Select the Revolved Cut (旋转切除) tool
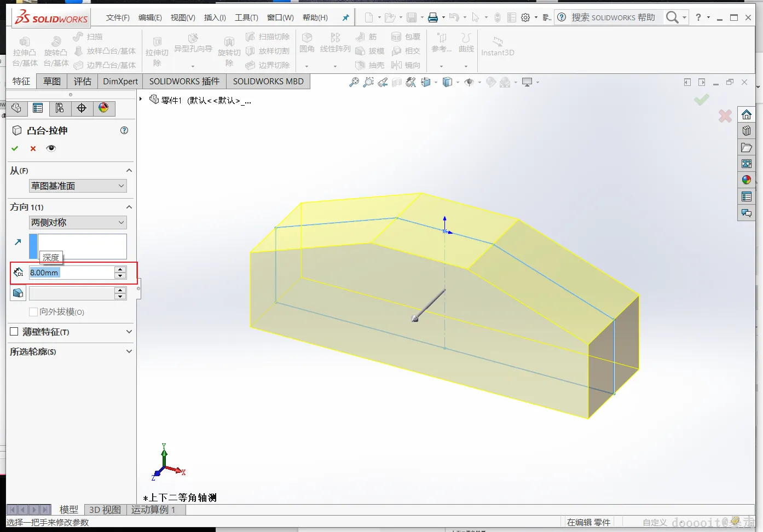Screen dimensions: 763x532 [229, 52]
